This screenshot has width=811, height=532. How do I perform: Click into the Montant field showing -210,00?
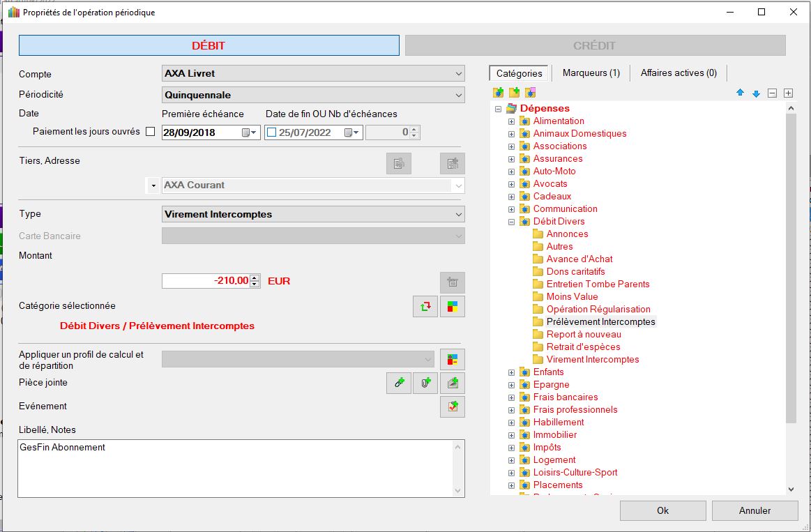[x=206, y=281]
